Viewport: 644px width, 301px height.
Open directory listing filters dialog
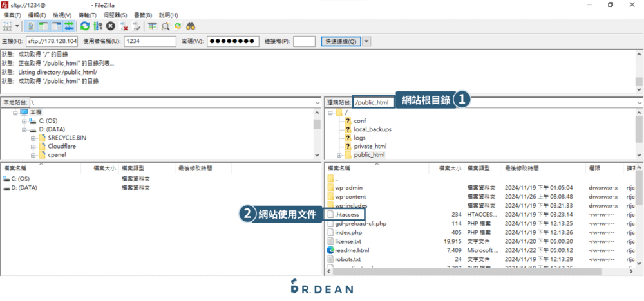point(153,26)
